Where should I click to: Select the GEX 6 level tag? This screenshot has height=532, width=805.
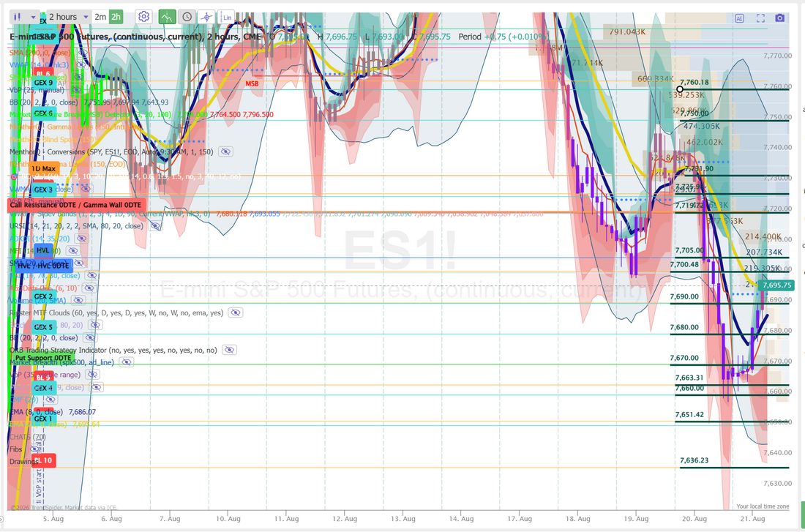coord(44,113)
